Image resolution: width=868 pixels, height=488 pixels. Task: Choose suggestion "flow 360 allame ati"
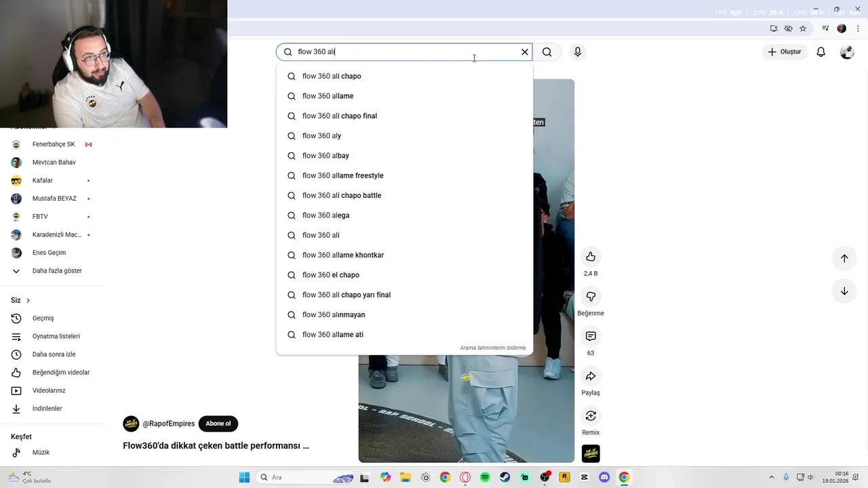[x=404, y=335]
